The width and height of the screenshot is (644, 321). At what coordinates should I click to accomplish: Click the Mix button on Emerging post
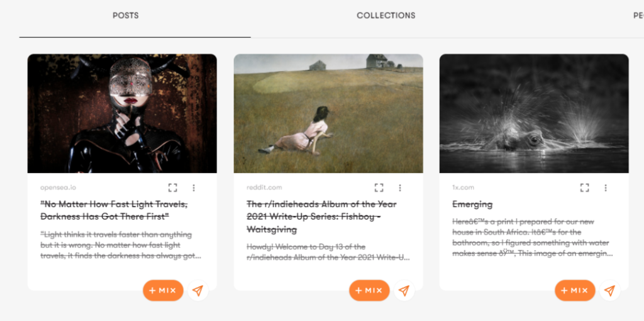(x=575, y=290)
